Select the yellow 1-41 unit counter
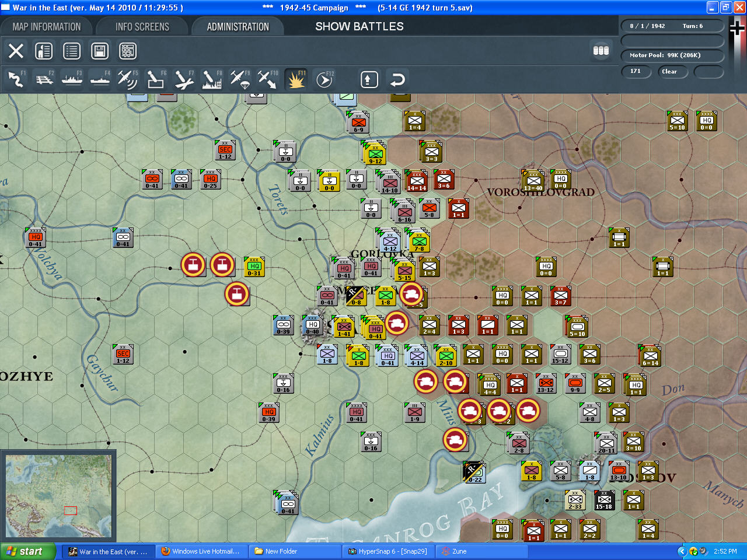Screen dimensions: 747x560 344,327
